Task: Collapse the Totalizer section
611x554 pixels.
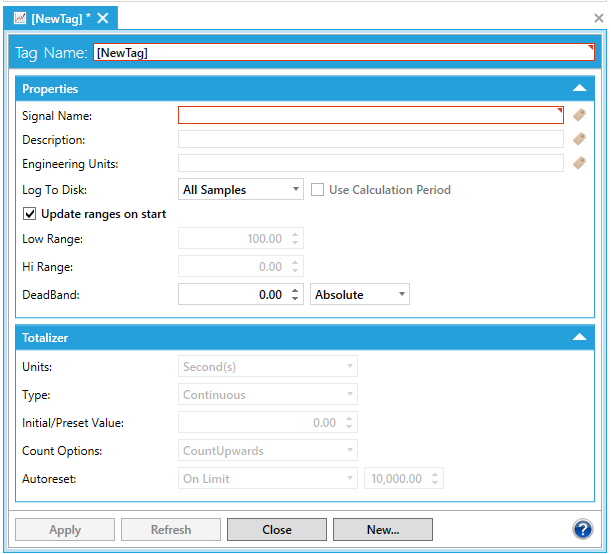Action: point(579,338)
